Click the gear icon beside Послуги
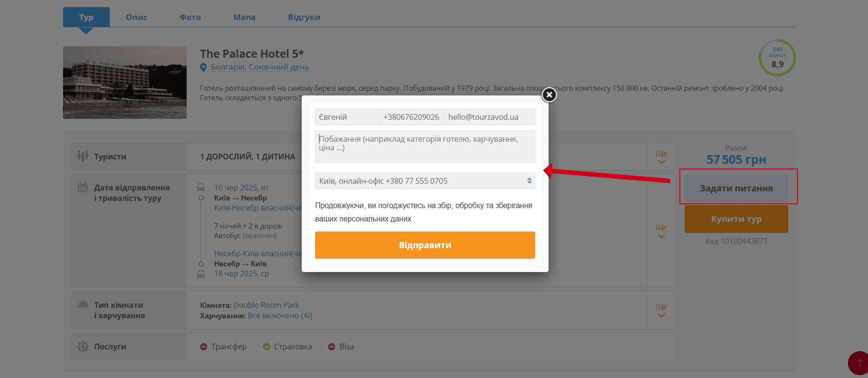This screenshot has width=868, height=378. click(x=83, y=346)
